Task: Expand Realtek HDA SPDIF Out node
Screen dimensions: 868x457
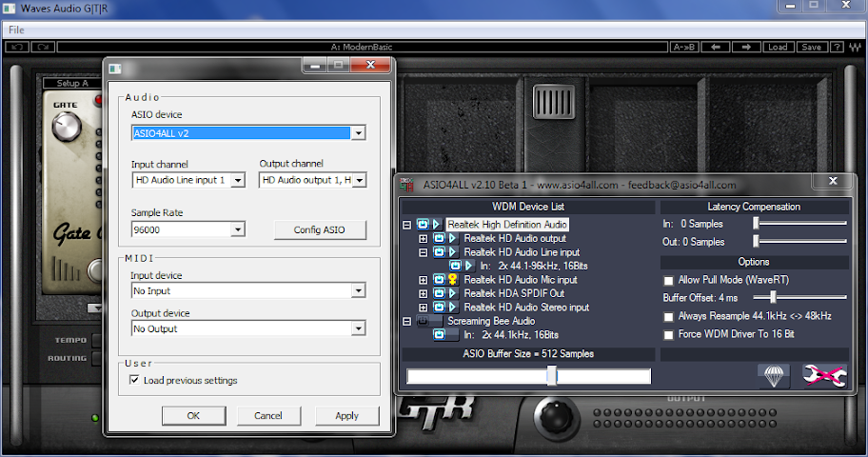Action: click(x=423, y=294)
